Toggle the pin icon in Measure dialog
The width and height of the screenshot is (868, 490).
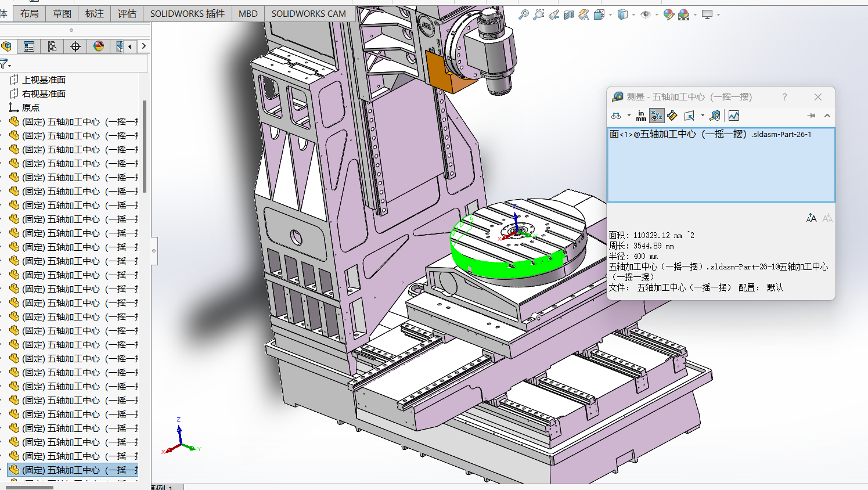pyautogui.click(x=811, y=116)
